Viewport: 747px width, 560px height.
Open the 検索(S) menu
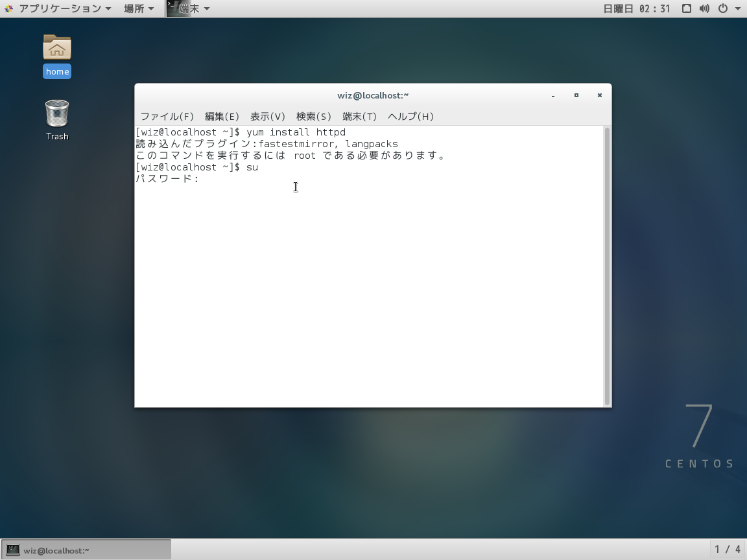[313, 117]
